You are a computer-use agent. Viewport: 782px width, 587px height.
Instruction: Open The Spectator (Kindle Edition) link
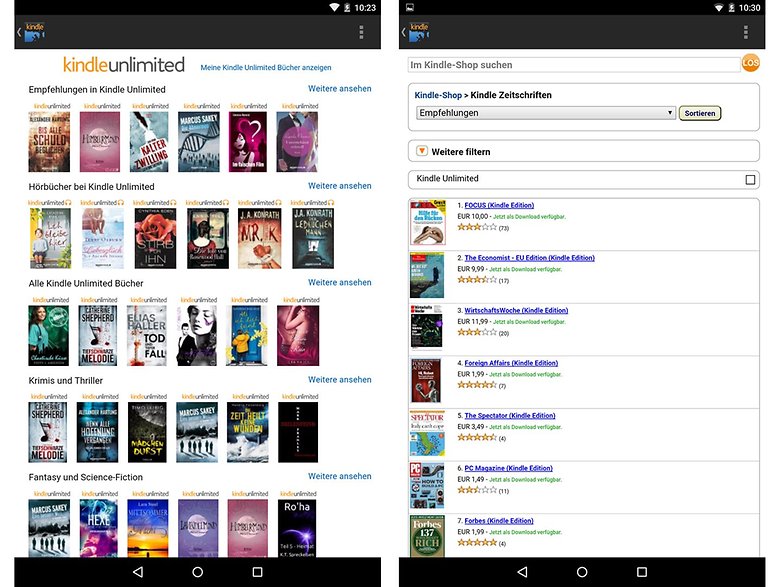[x=510, y=415]
